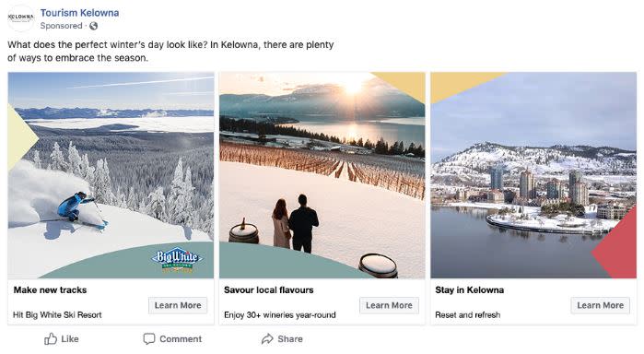Click the Reset and refresh description
This screenshot has height=354, width=644.
click(468, 315)
